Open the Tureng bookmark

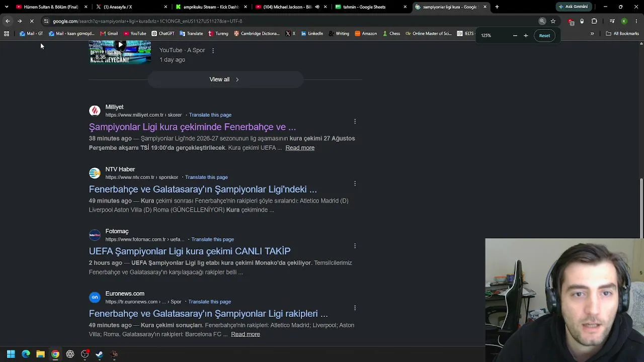tap(218, 34)
